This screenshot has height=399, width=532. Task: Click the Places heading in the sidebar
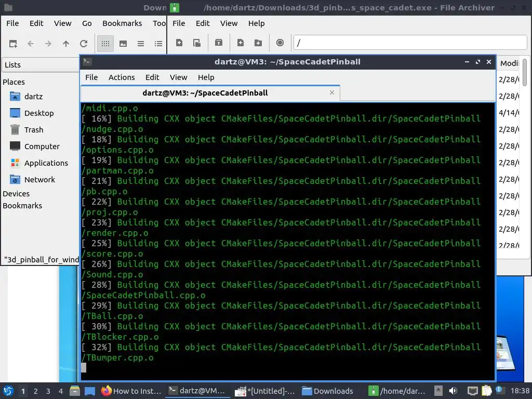click(x=14, y=82)
